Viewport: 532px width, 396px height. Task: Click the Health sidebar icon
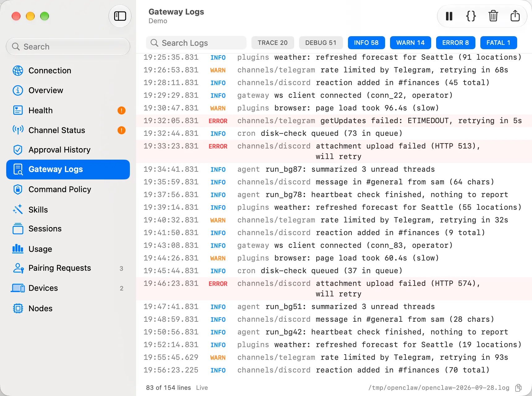click(x=18, y=110)
